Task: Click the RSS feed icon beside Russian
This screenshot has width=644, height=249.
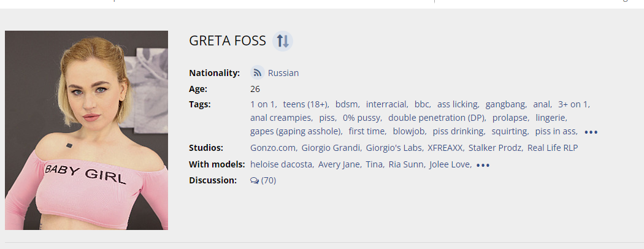Action: tap(258, 73)
